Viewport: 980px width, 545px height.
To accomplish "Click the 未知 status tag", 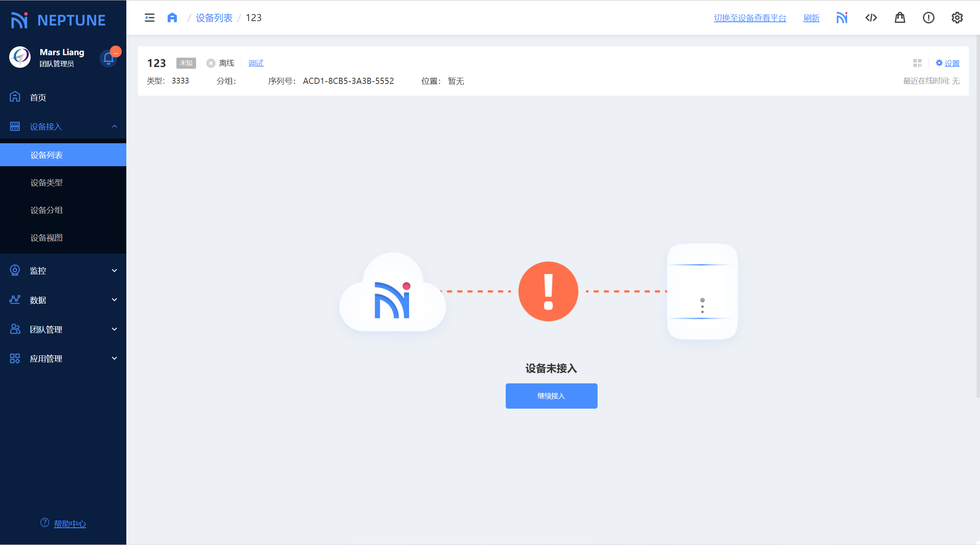I will pos(186,63).
